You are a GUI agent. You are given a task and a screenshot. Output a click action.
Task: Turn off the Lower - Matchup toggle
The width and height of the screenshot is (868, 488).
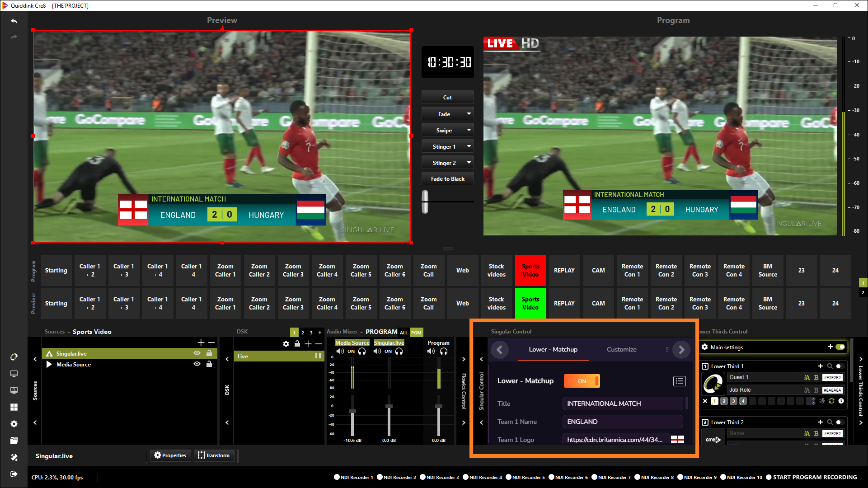coord(582,381)
